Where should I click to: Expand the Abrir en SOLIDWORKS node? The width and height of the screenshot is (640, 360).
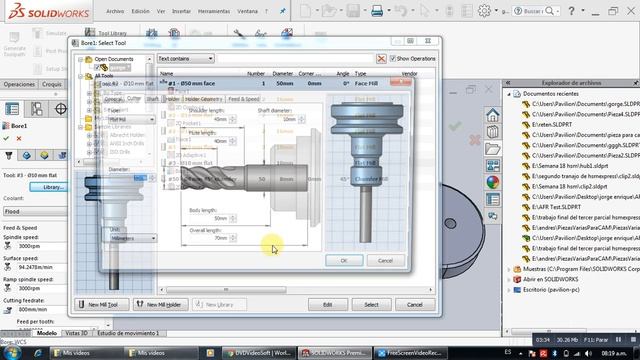tap(509, 280)
